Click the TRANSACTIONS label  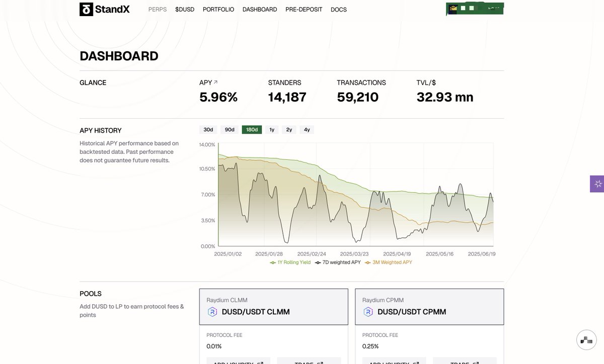pyautogui.click(x=361, y=82)
